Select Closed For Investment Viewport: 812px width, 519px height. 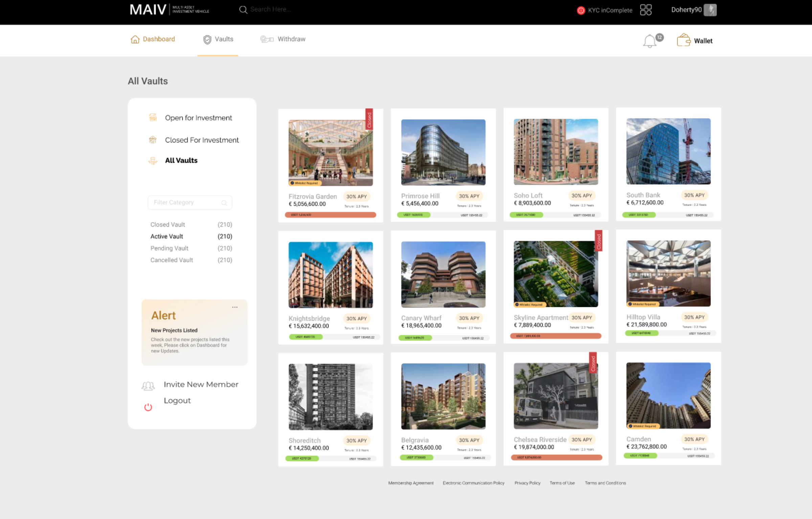pos(202,140)
